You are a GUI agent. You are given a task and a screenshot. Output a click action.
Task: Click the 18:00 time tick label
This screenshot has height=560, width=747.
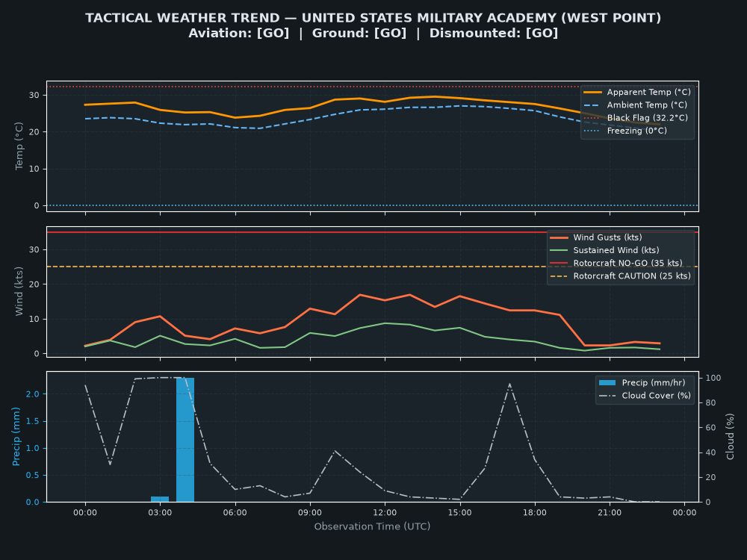coord(535,512)
